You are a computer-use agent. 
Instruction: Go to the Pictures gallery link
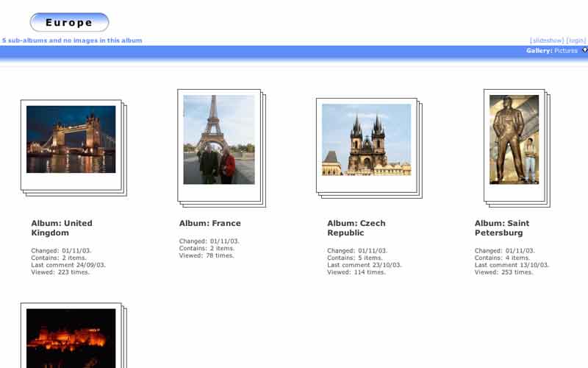click(565, 50)
